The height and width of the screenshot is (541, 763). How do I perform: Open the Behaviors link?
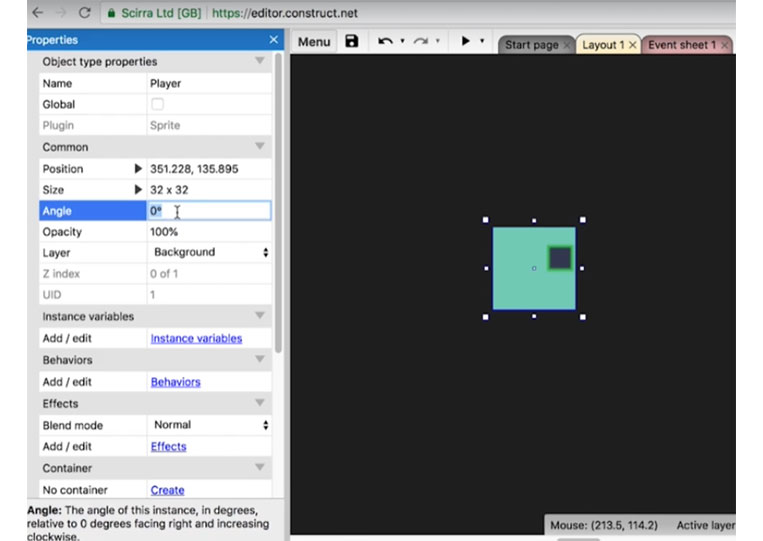pos(175,382)
